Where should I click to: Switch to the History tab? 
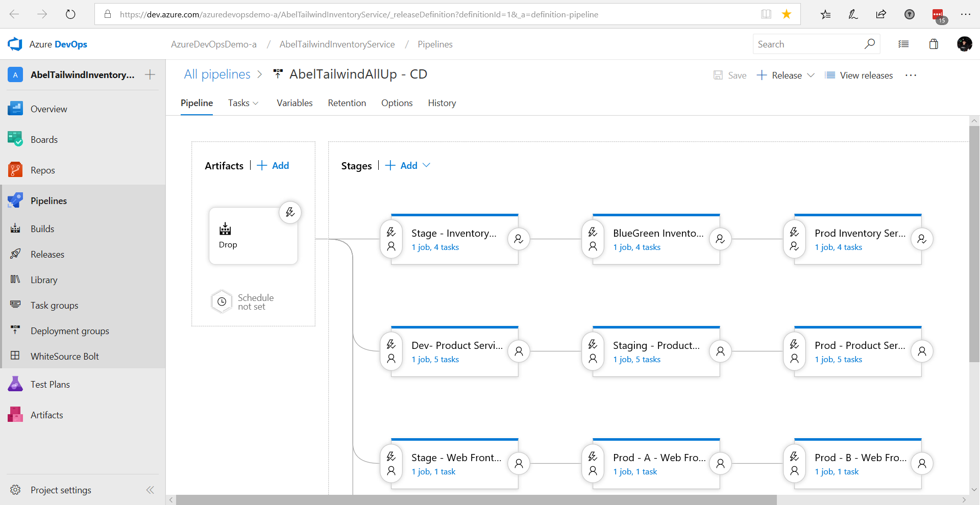click(x=442, y=103)
